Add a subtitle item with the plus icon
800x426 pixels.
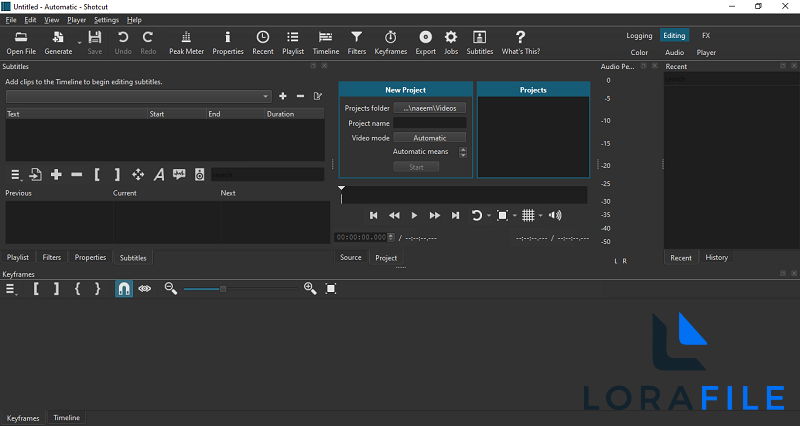coord(56,174)
